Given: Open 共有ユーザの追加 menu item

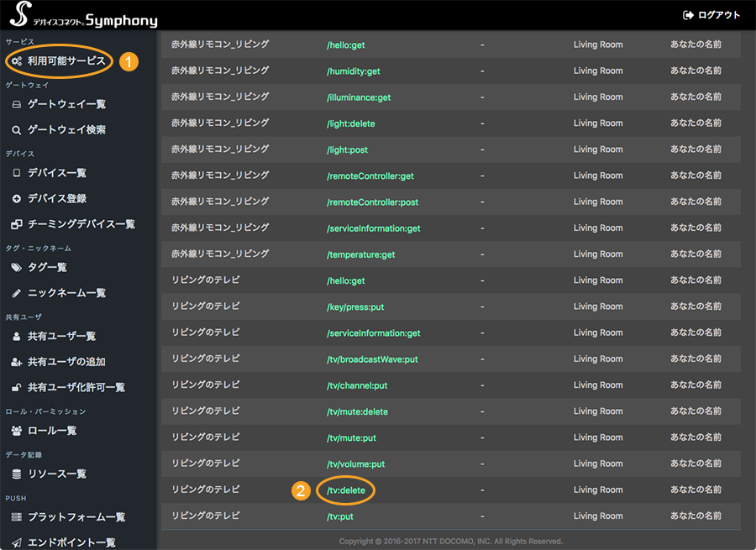Looking at the screenshot, I should point(66,362).
